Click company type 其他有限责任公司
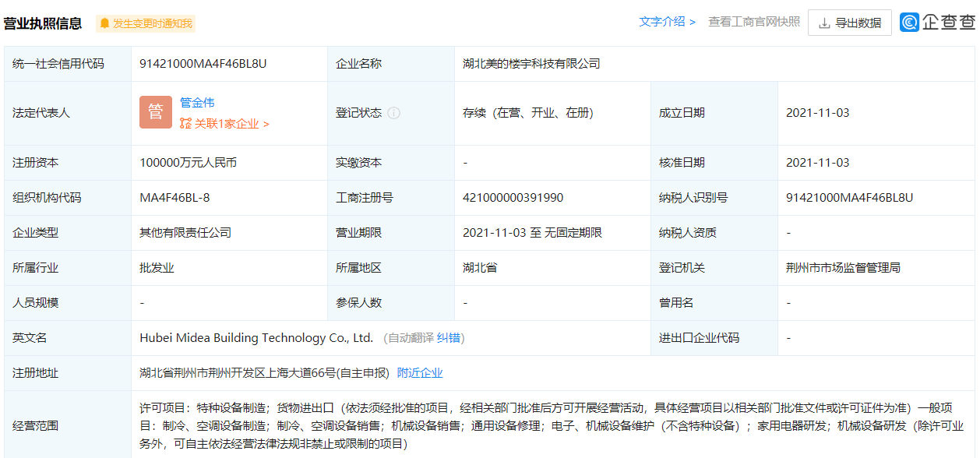 tap(185, 233)
